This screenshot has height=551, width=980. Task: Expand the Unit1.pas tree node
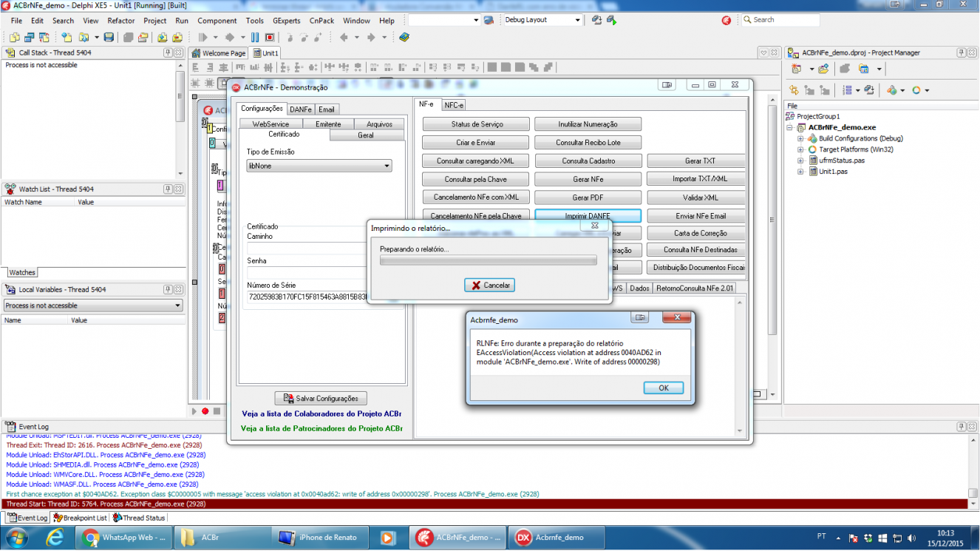(800, 172)
